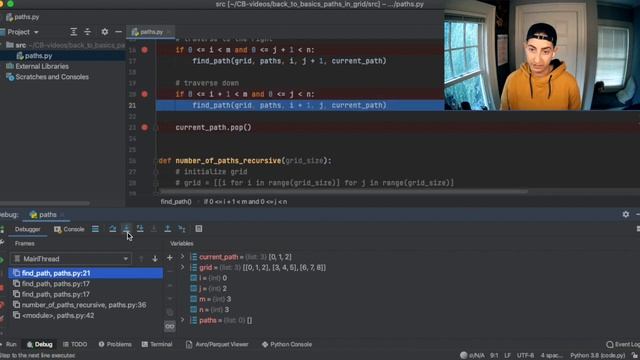The width and height of the screenshot is (640, 360).
Task: Click the 4 spaces indent status item
Action: [551, 356]
